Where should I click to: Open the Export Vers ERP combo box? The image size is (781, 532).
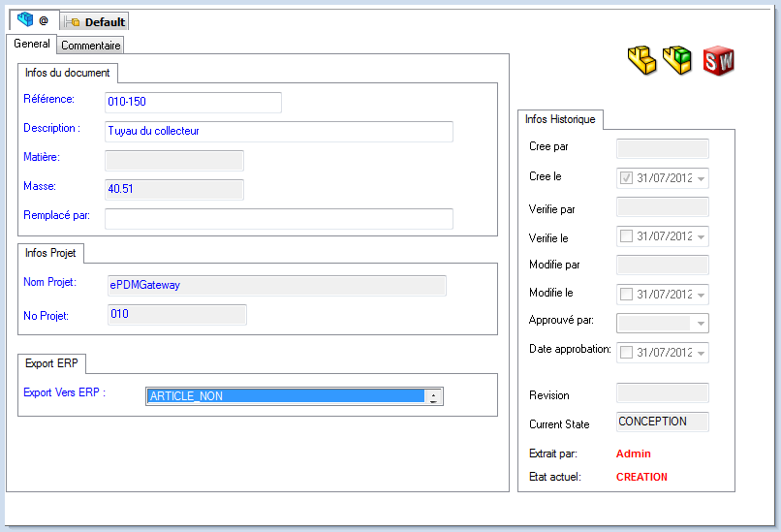tap(433, 395)
